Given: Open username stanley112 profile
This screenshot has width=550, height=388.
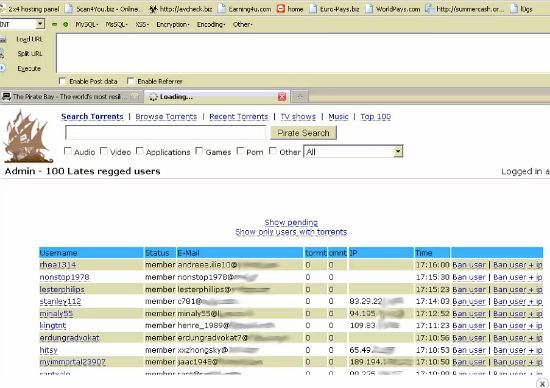Looking at the screenshot, I should coord(60,301).
